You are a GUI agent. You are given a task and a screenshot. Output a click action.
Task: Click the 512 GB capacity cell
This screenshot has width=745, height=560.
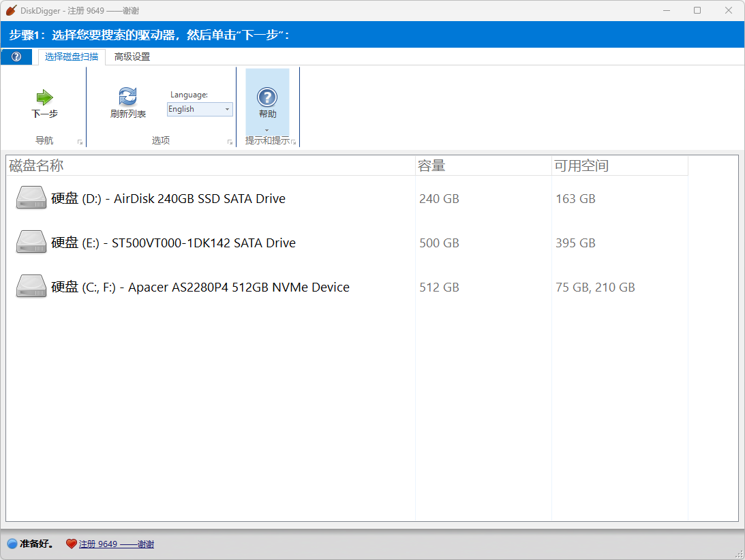click(439, 287)
